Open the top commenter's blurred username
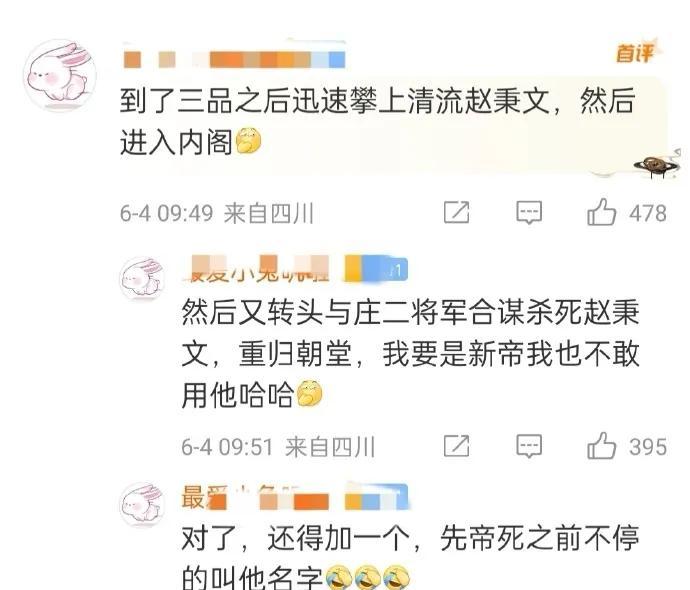 (x=234, y=59)
